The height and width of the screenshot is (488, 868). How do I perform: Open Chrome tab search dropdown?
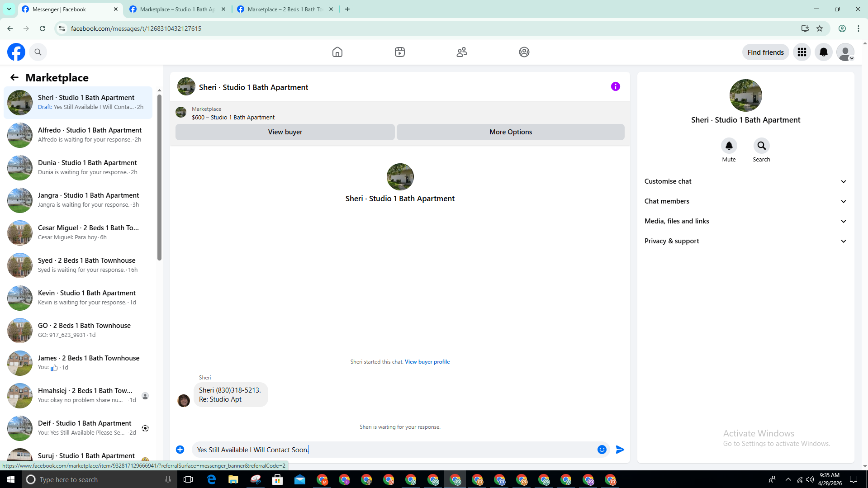(x=9, y=9)
